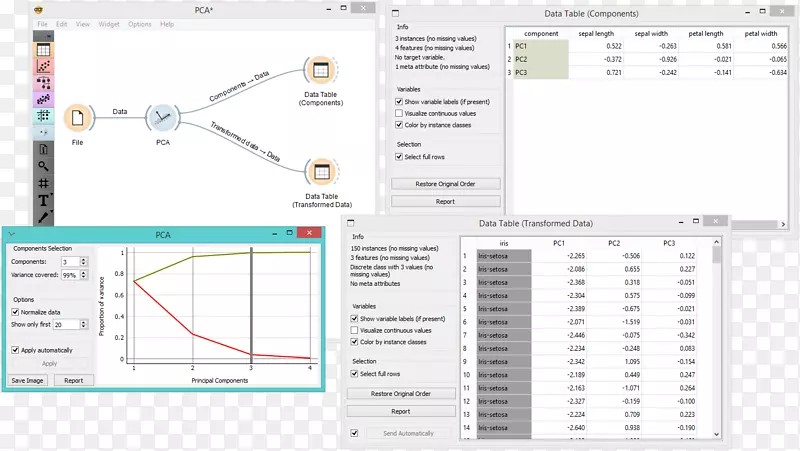Viewport: 800px width, 451px height.
Task: Click the chevron icon in PCA widget title bar
Action: [12, 234]
